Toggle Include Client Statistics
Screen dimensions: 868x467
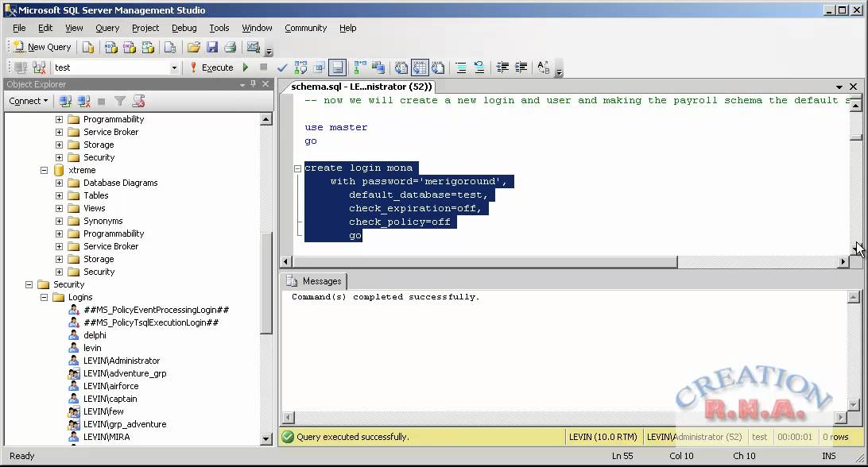[378, 68]
